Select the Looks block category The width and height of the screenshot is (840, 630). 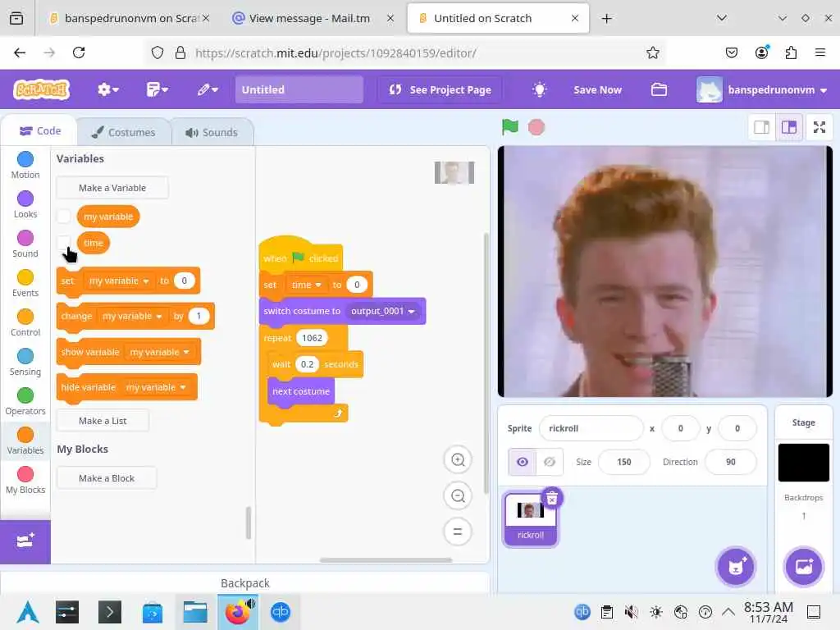[25, 204]
